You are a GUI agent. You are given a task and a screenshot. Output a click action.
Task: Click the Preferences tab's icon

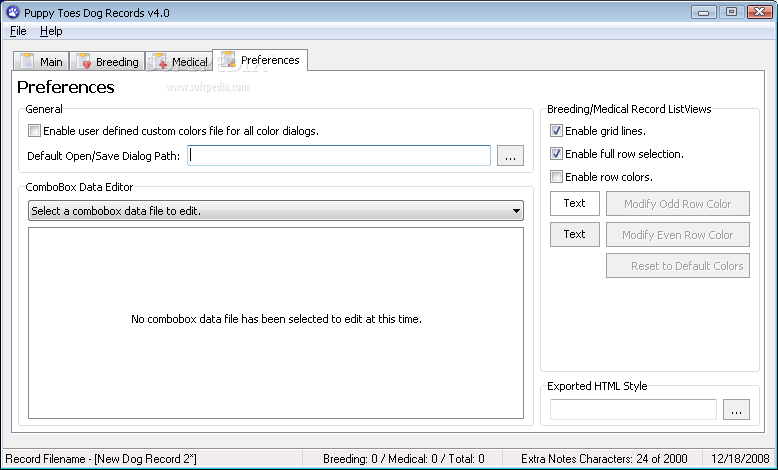tap(228, 59)
